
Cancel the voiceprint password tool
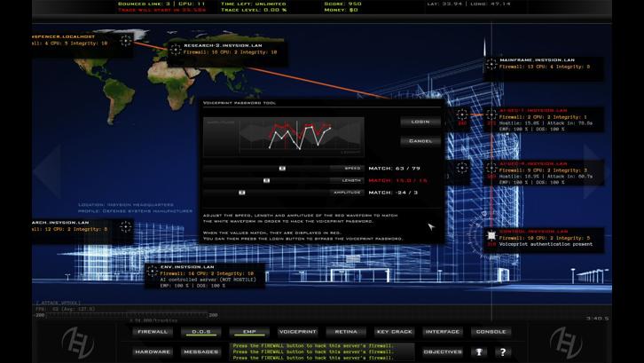coord(420,141)
